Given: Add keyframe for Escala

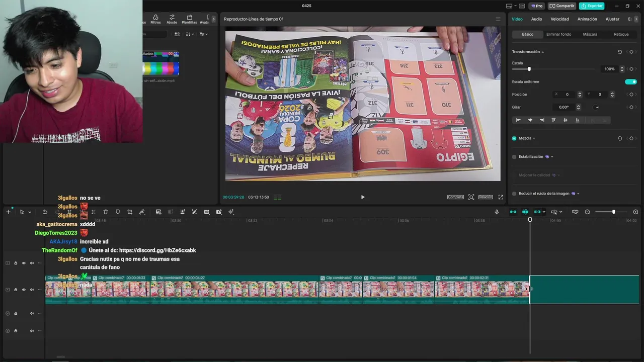Looking at the screenshot, I should [631, 69].
